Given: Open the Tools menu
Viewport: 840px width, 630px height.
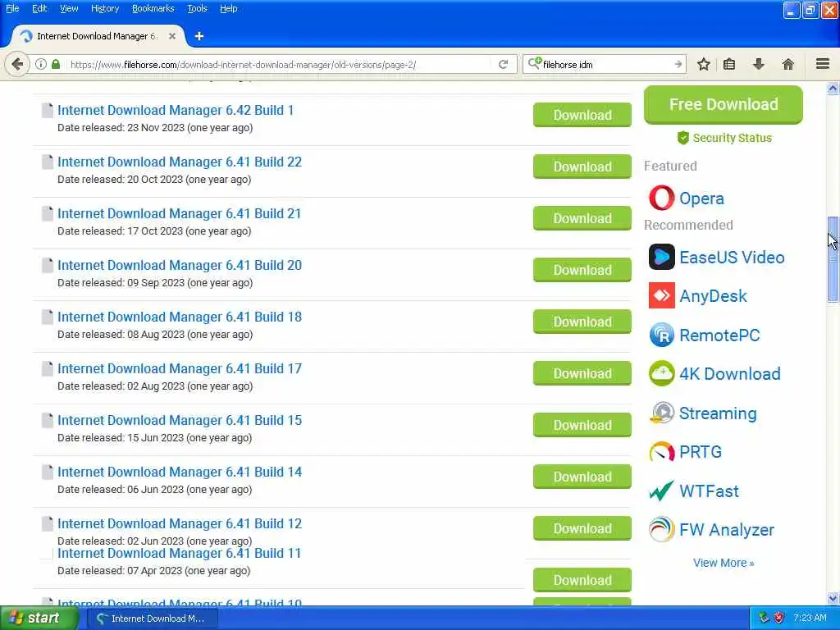Looking at the screenshot, I should coord(197,8).
